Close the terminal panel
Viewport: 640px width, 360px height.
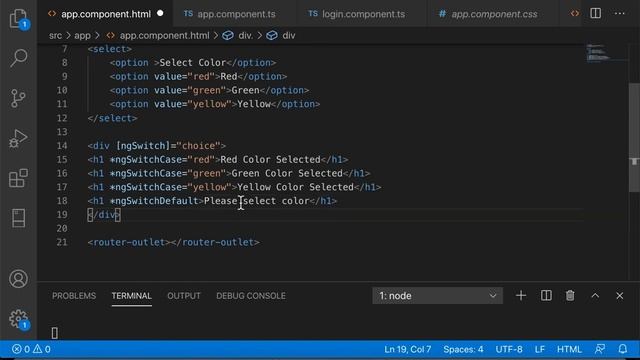[x=620, y=296]
